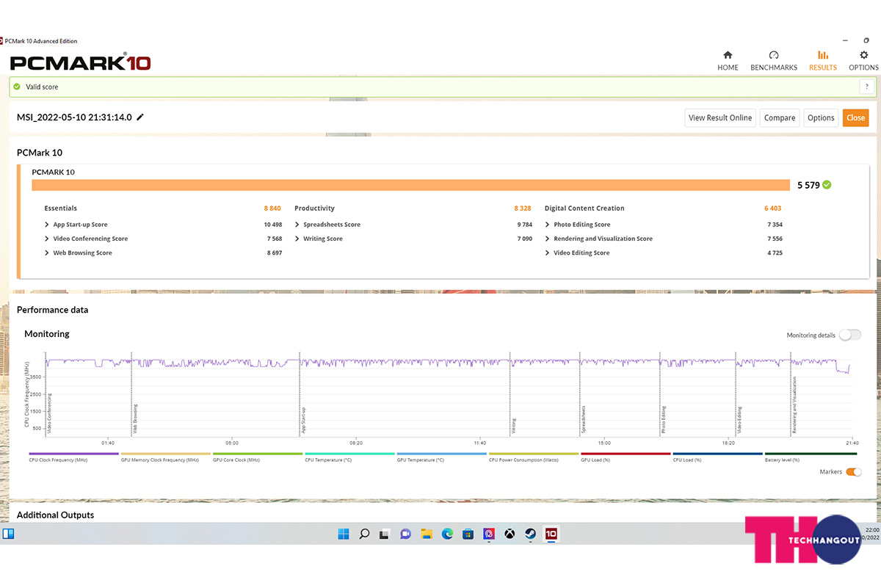Click the Photo Editing marker on chart
This screenshot has width=881, height=588.
coord(664,420)
